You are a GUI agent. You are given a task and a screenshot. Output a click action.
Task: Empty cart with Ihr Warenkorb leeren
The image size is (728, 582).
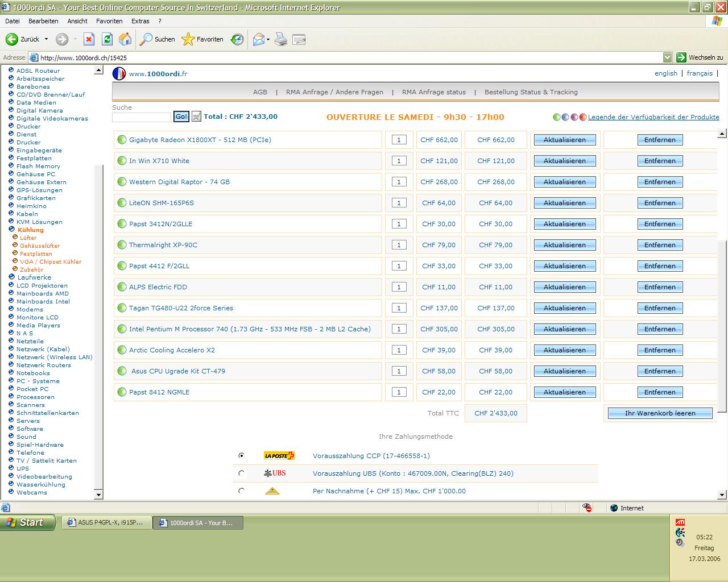pyautogui.click(x=660, y=413)
